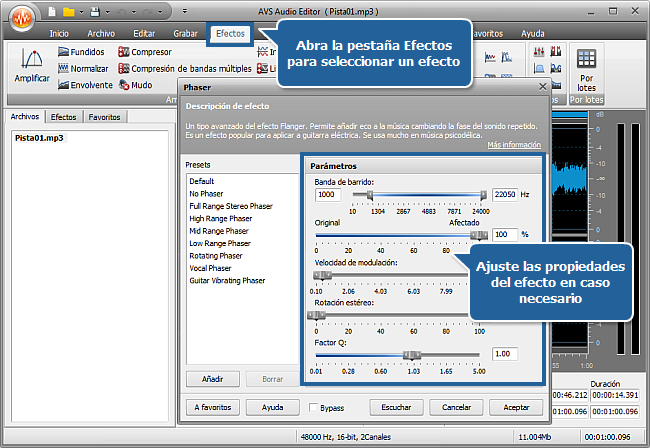Expand the Save dropdown arrow
This screenshot has height=448, width=650.
coord(107,12)
